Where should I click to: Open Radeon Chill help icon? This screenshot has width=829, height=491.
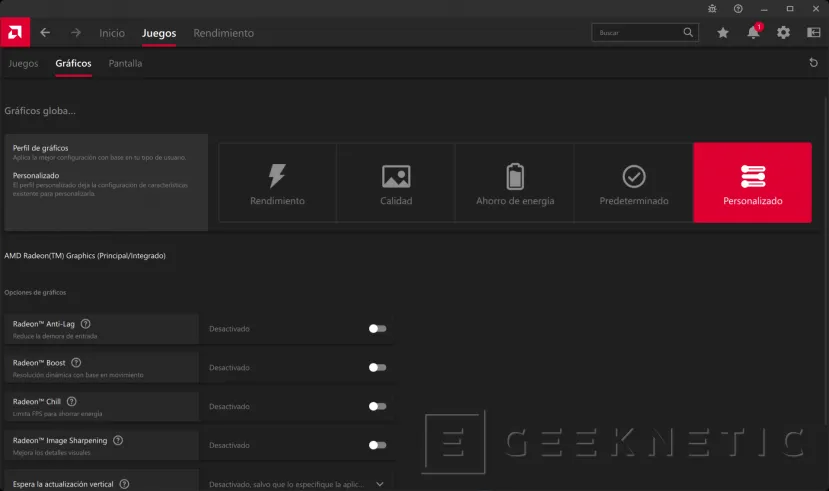(x=72, y=401)
